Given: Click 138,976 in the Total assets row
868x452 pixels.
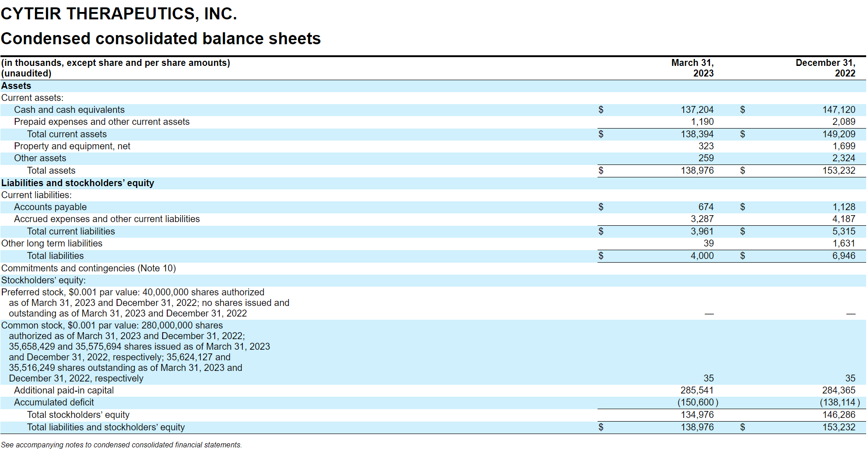Looking at the screenshot, I should click(697, 170).
